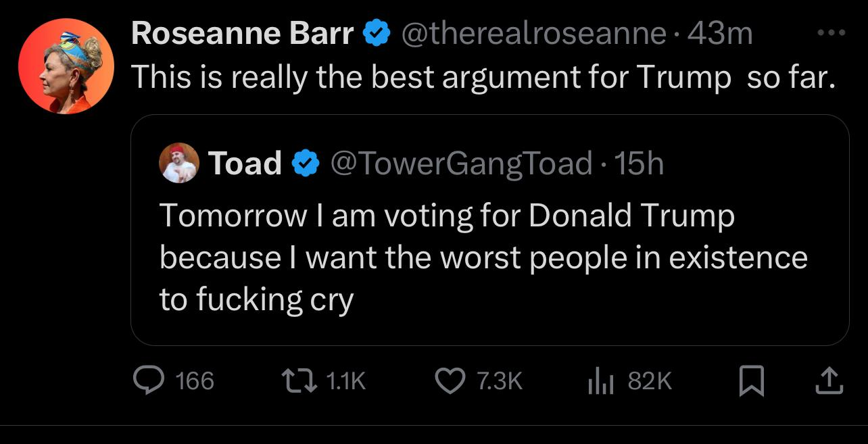Open the @therealroseanne handle link
The image size is (868, 444).
click(534, 33)
